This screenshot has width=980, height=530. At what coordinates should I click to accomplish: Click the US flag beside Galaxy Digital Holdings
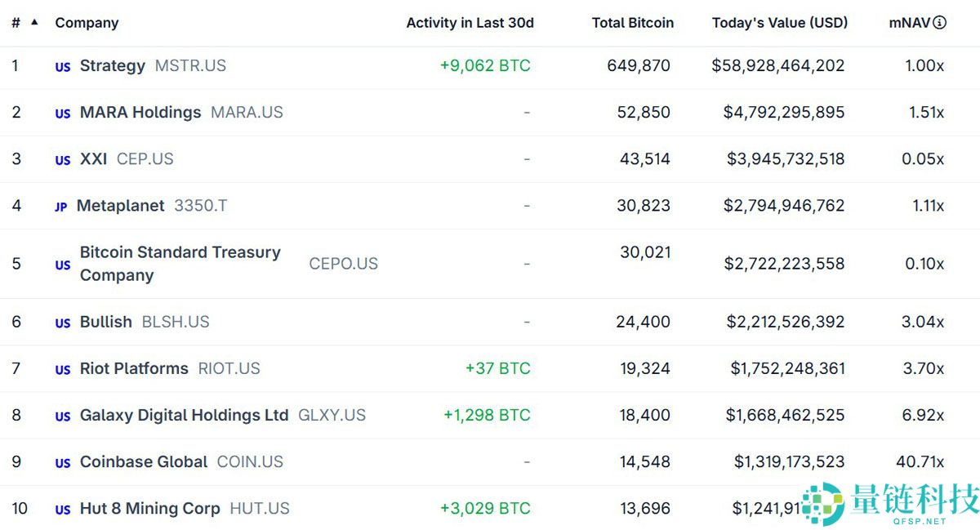coord(62,416)
